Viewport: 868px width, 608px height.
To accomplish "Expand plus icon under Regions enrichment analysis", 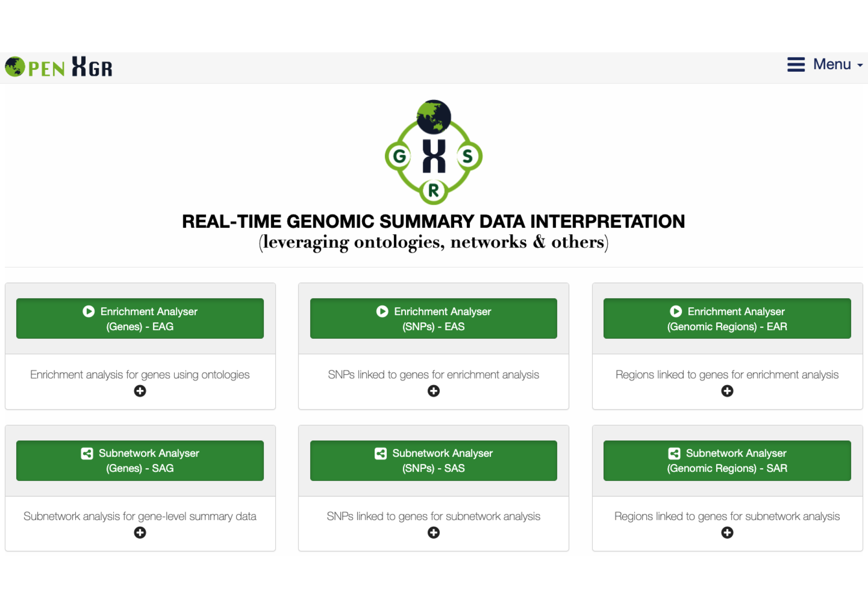I will tap(727, 391).
